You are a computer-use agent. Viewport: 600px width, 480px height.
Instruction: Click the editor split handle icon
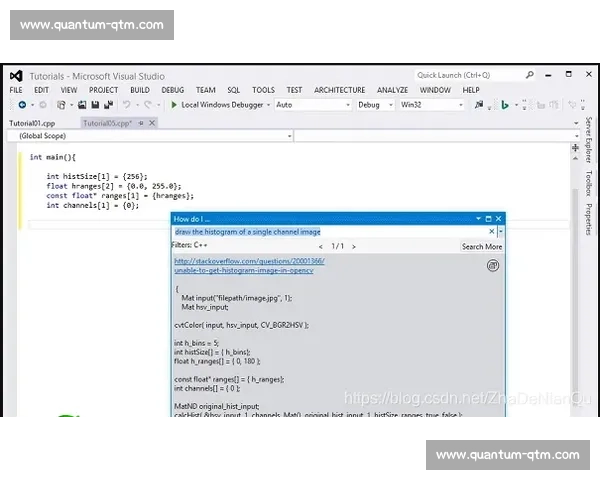(x=575, y=147)
